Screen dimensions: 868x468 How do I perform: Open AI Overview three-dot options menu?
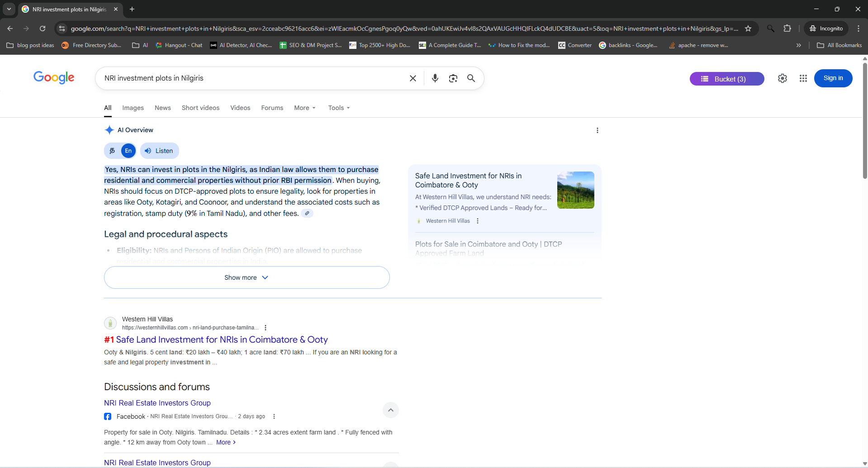[x=597, y=130]
